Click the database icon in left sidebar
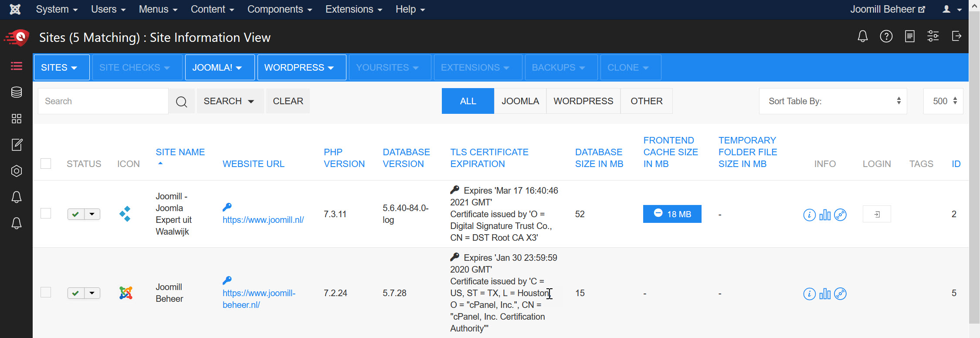The width and height of the screenshot is (980, 338). [17, 92]
